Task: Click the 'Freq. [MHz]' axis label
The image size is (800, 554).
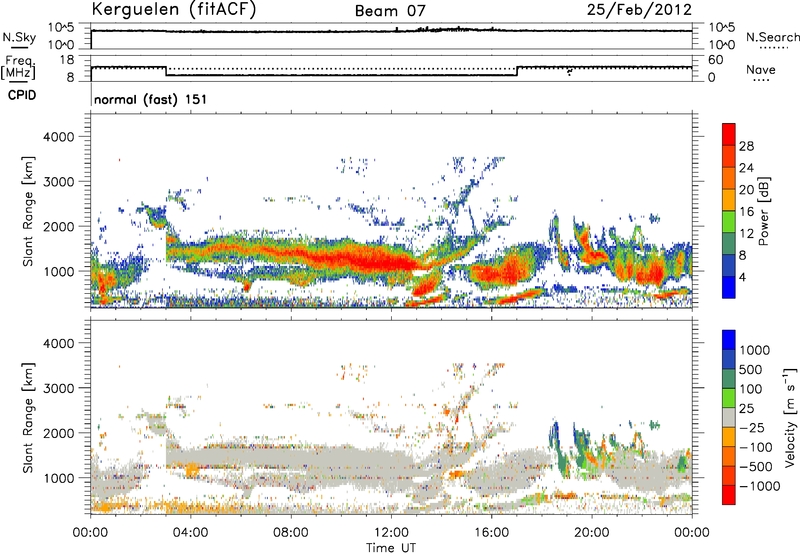Action: [x=18, y=68]
